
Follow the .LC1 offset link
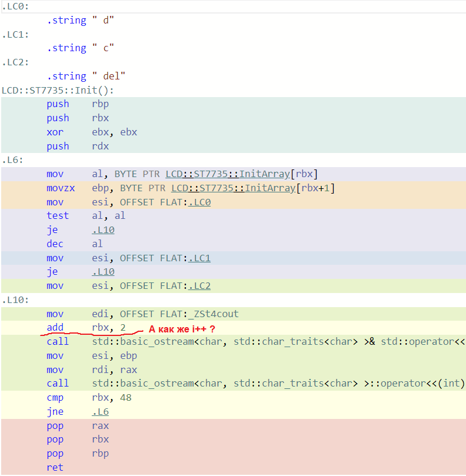point(199,258)
